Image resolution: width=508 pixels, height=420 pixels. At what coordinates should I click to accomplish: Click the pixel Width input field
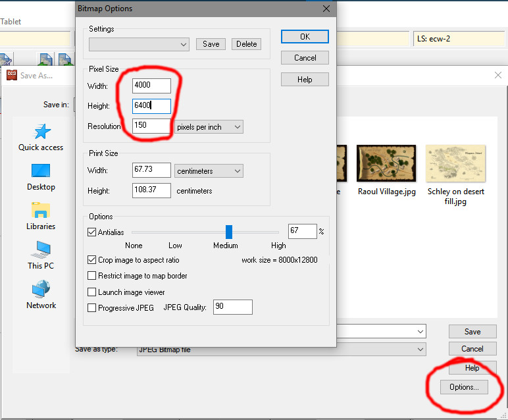(151, 86)
